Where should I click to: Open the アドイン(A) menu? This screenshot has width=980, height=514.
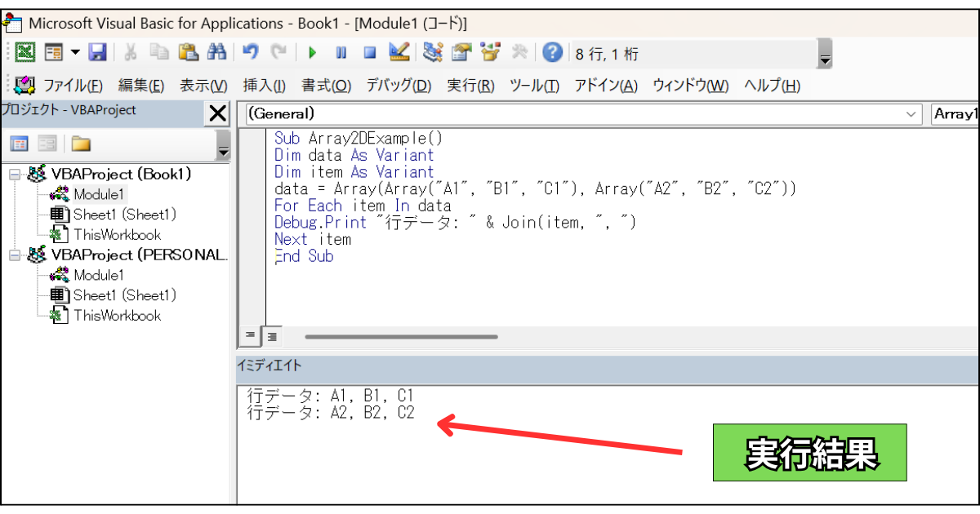pos(606,86)
